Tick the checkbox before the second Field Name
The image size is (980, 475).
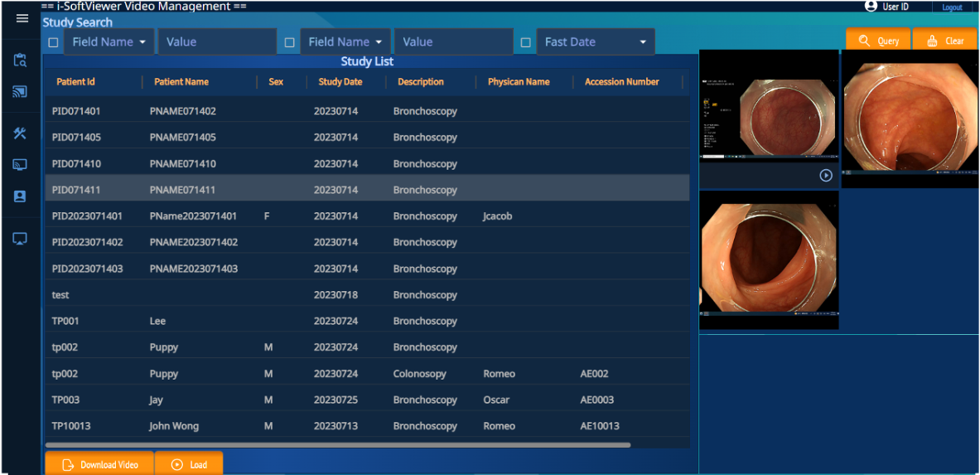tap(289, 42)
